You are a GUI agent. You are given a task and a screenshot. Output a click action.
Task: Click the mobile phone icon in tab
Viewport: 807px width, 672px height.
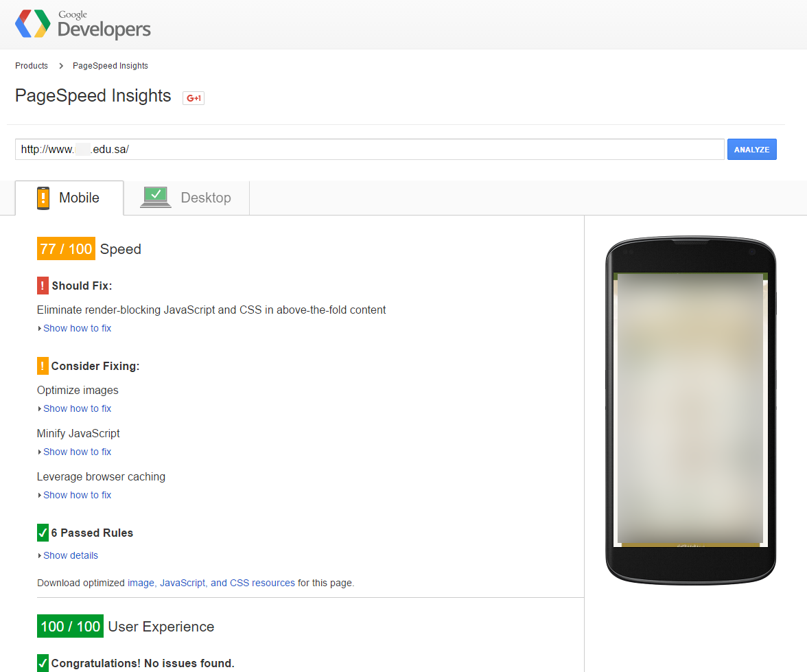click(x=43, y=198)
